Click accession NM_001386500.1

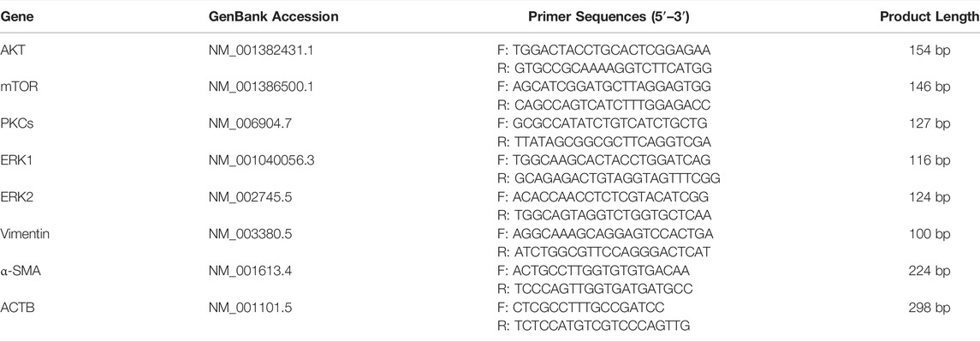tap(262, 87)
